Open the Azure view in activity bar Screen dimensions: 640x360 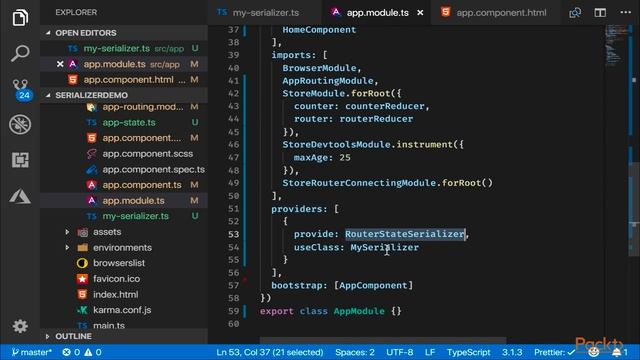point(20,196)
